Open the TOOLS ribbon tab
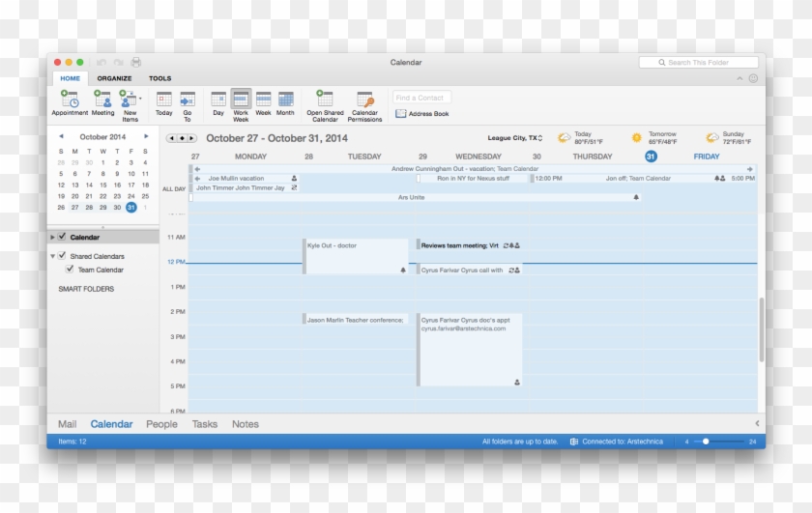The image size is (812, 513). (x=159, y=78)
